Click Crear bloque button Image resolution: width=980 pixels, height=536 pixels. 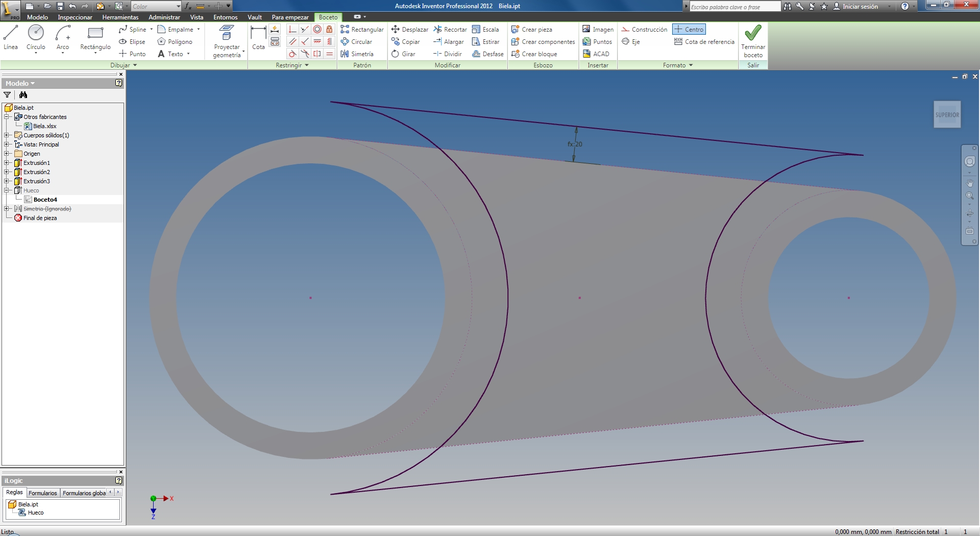tap(534, 54)
